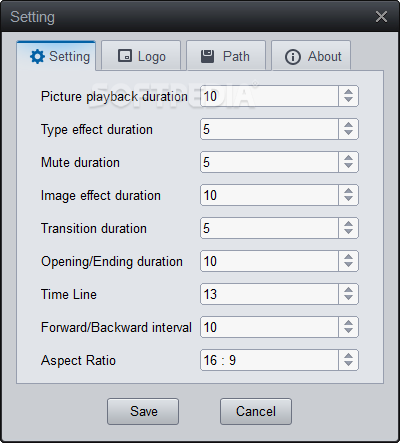Open the About tab

point(311,56)
